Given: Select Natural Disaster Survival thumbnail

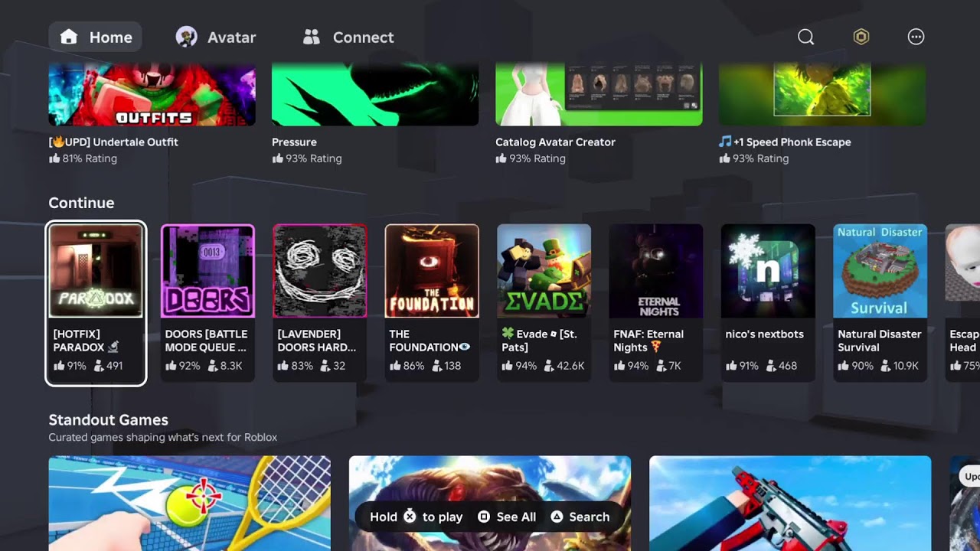Looking at the screenshot, I should (880, 271).
